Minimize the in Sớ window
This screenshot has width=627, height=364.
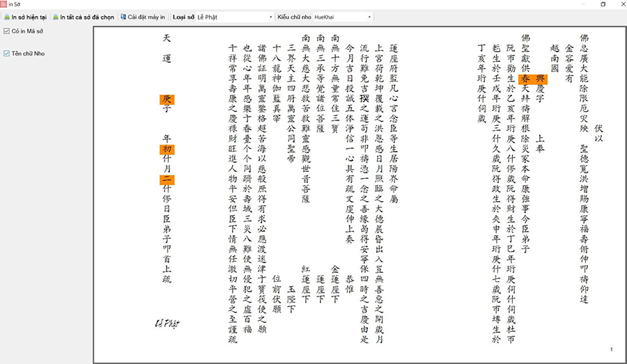tap(584, 4)
